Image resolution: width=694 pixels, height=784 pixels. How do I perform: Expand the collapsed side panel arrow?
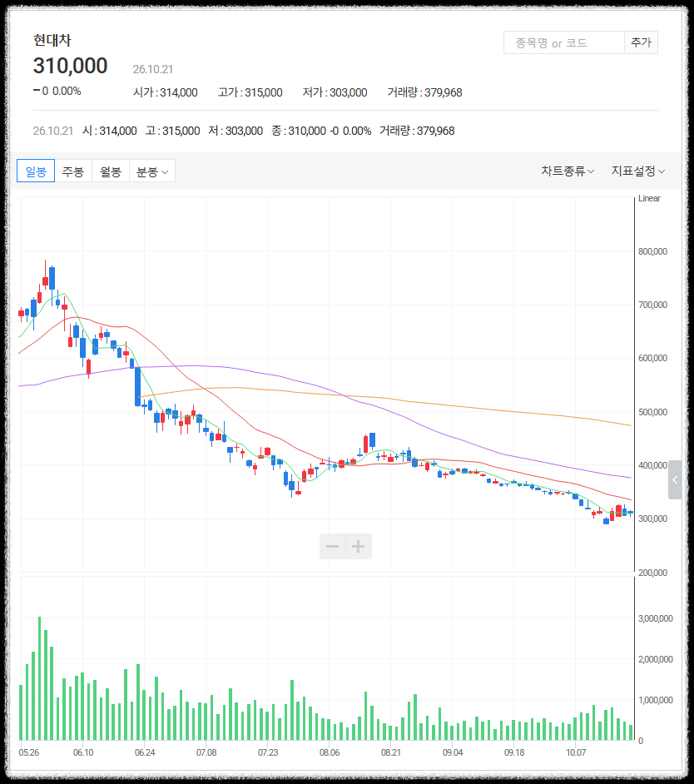[x=675, y=480]
